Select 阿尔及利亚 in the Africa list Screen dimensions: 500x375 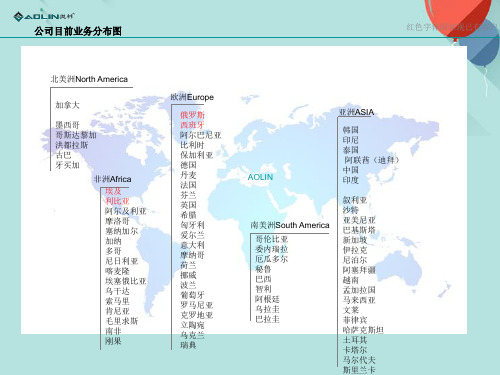[126, 211]
